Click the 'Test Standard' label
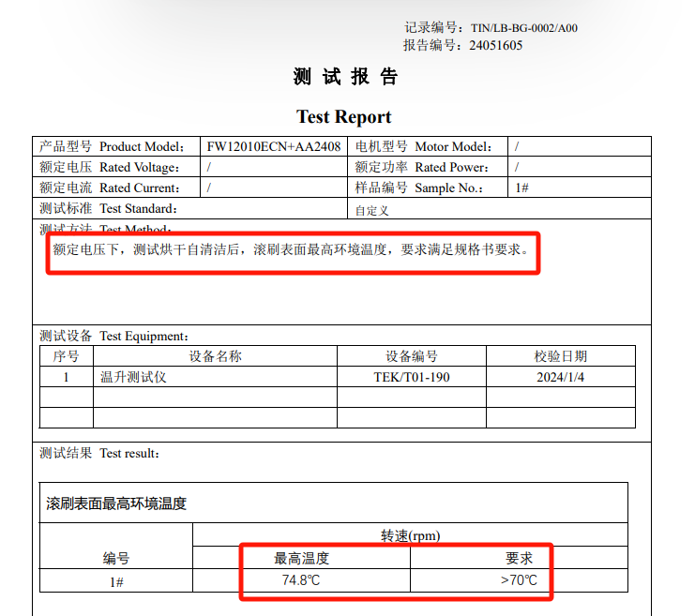 (108, 208)
